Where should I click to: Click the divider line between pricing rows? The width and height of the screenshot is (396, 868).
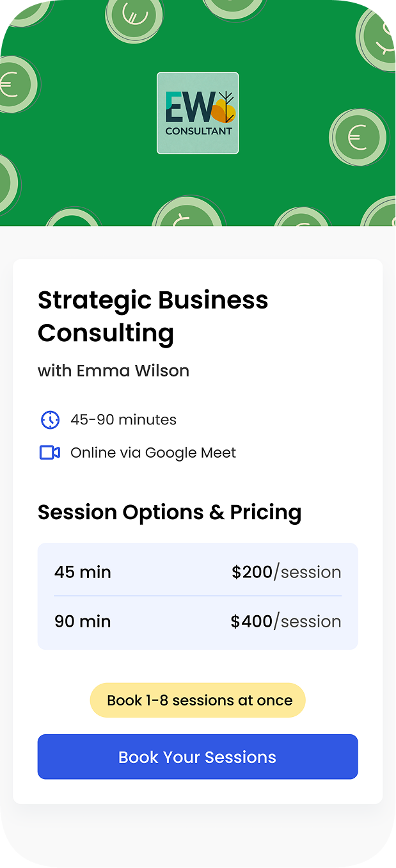(198, 596)
